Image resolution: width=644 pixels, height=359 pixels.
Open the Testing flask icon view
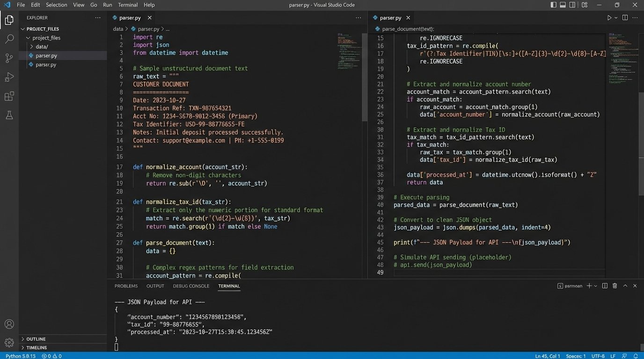point(9,115)
